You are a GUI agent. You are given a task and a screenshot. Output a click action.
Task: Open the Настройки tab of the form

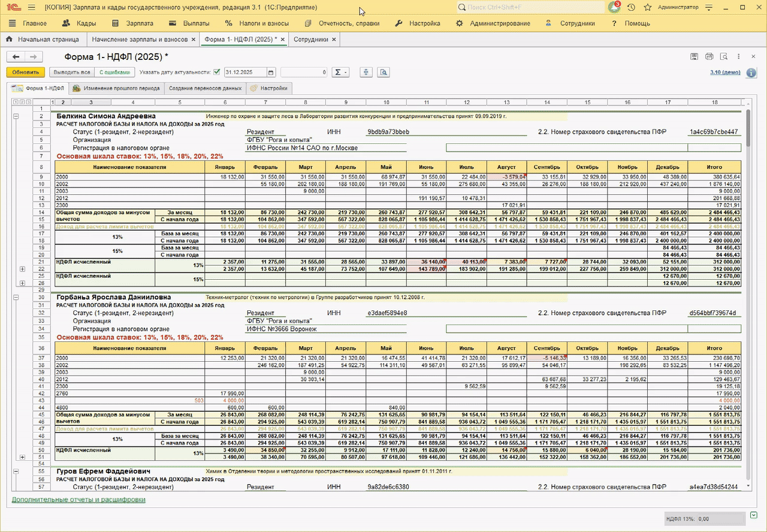[x=269, y=88]
